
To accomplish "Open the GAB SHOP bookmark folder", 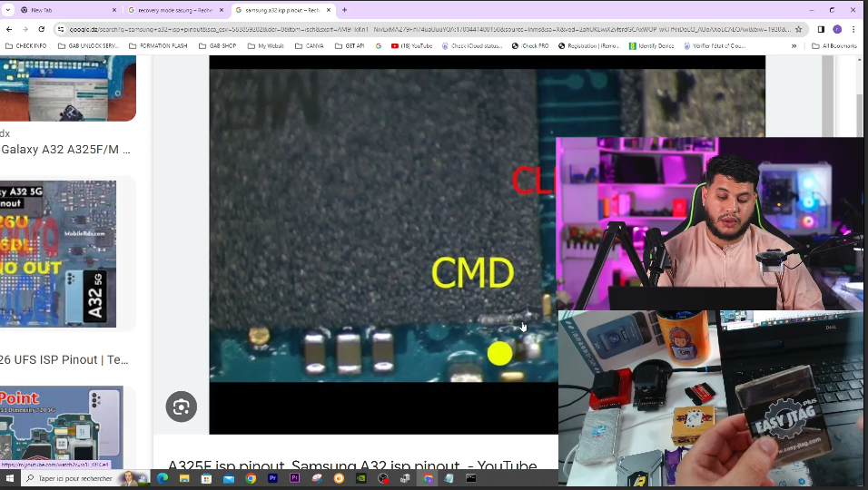I will tap(218, 46).
